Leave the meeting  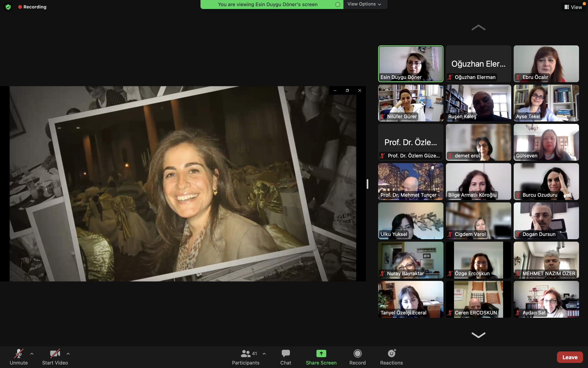(570, 357)
